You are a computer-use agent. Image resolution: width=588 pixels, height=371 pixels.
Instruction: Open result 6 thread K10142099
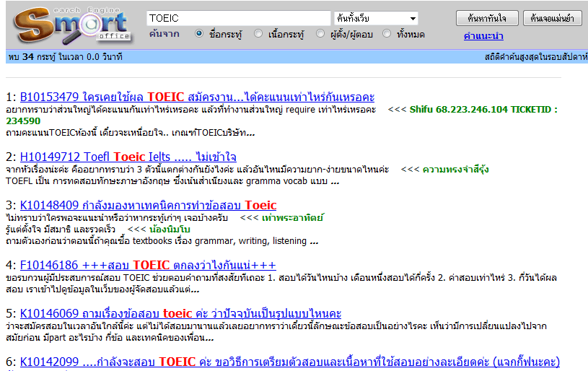point(289,362)
